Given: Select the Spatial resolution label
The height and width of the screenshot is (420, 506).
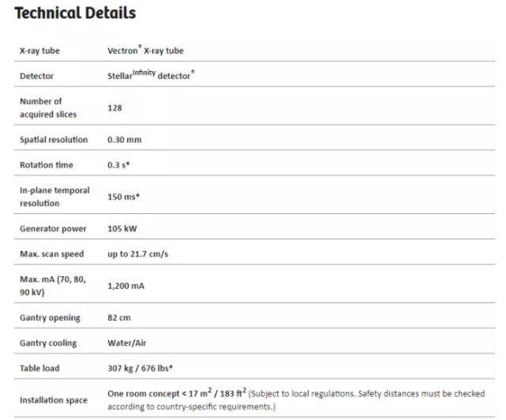Looking at the screenshot, I should (54, 140).
